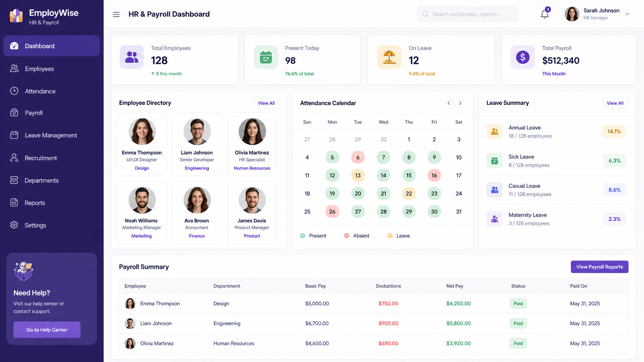Click the Casual Leave blue icon

pos(495,190)
